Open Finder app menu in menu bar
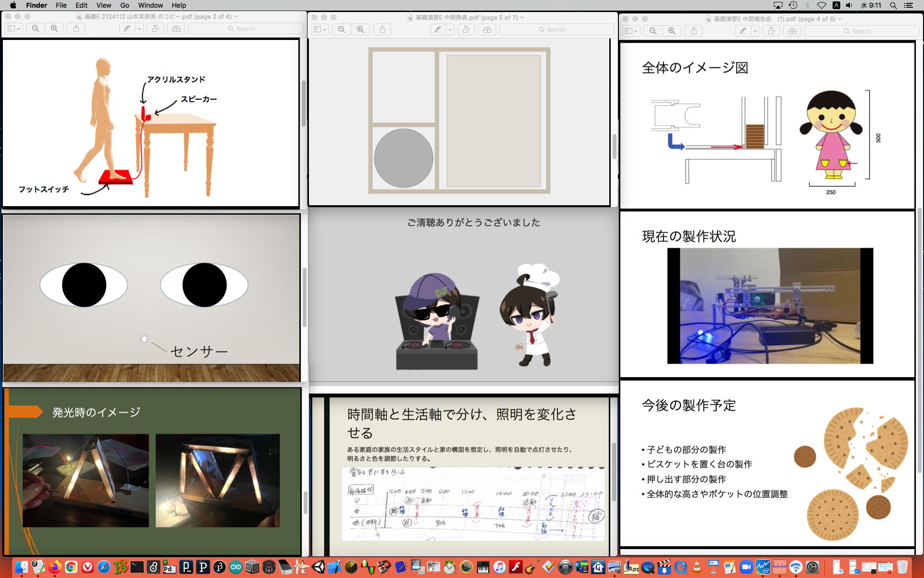Viewport: 924px width, 578px height. [x=37, y=5]
